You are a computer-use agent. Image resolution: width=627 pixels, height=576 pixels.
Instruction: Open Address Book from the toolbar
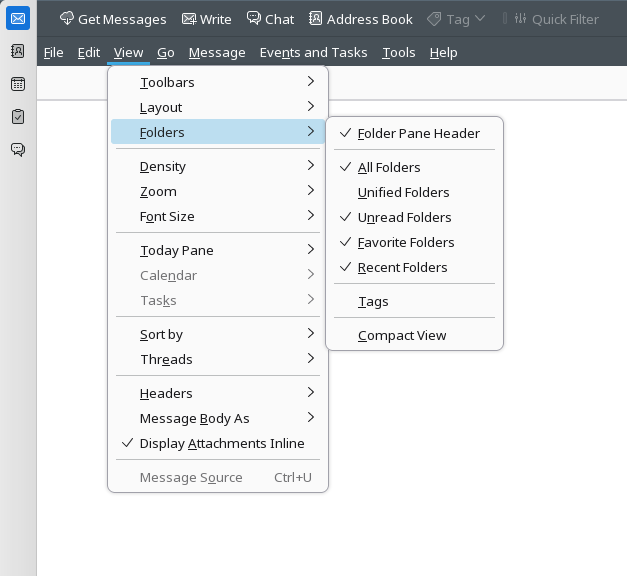click(x=360, y=19)
